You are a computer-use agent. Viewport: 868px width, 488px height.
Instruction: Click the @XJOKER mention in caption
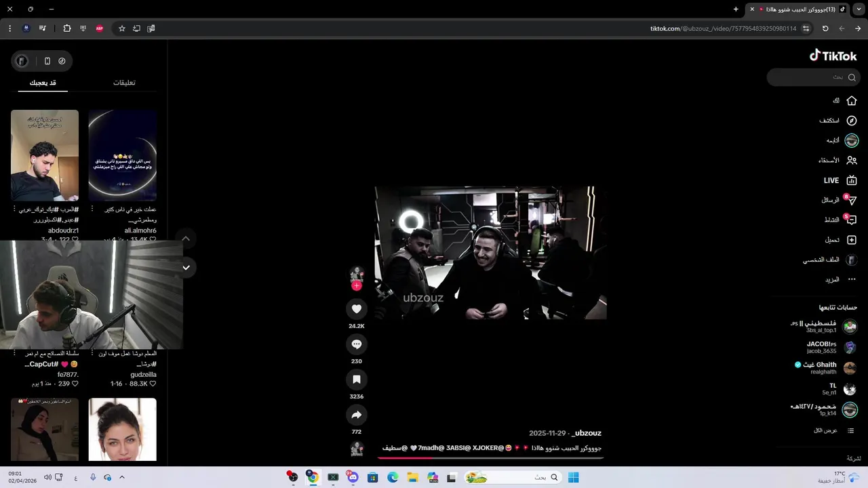489,448
